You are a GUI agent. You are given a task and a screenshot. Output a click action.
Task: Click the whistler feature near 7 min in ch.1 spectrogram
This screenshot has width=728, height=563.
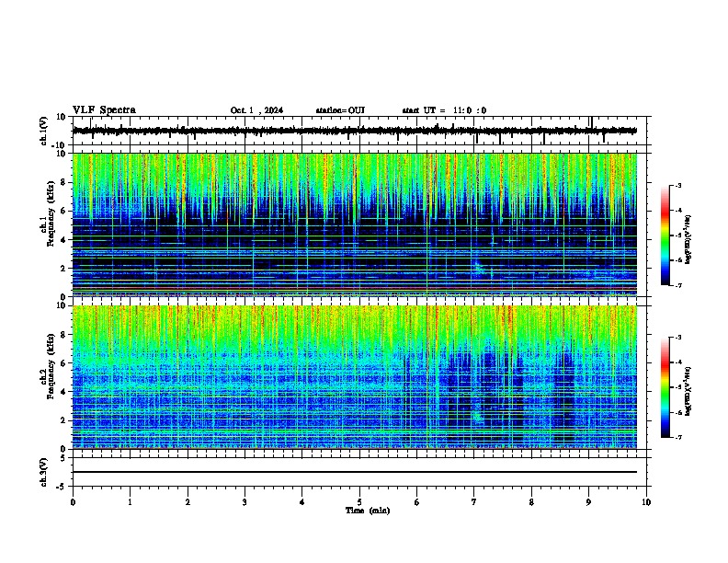click(478, 269)
